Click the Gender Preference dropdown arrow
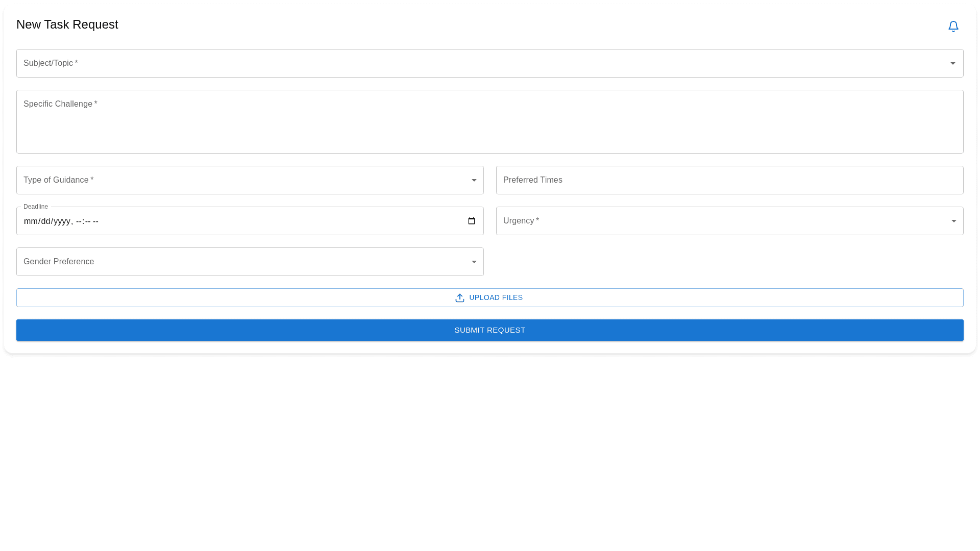Screen dimensions: 980x551 473,262
